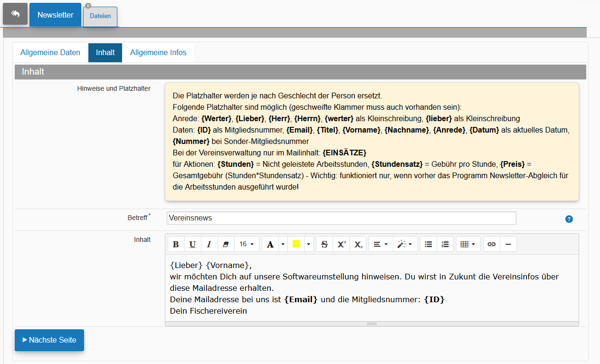Click the {Werter} placeholder in hints
Viewport: 600px width, 364px height.
217,118
